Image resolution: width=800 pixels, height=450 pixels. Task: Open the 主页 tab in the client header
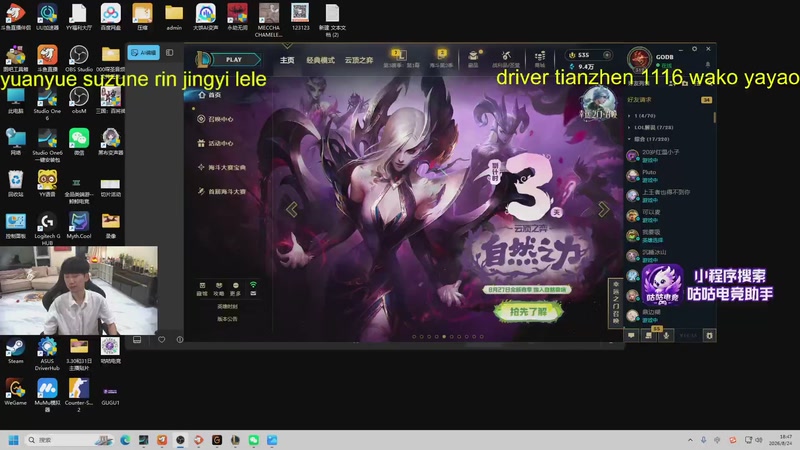coord(287,60)
